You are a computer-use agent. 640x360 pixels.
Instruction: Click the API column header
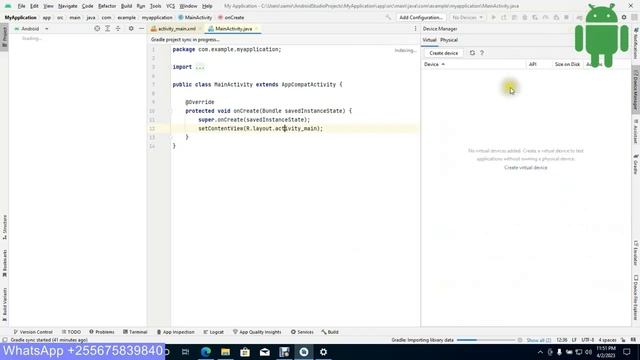click(x=533, y=64)
